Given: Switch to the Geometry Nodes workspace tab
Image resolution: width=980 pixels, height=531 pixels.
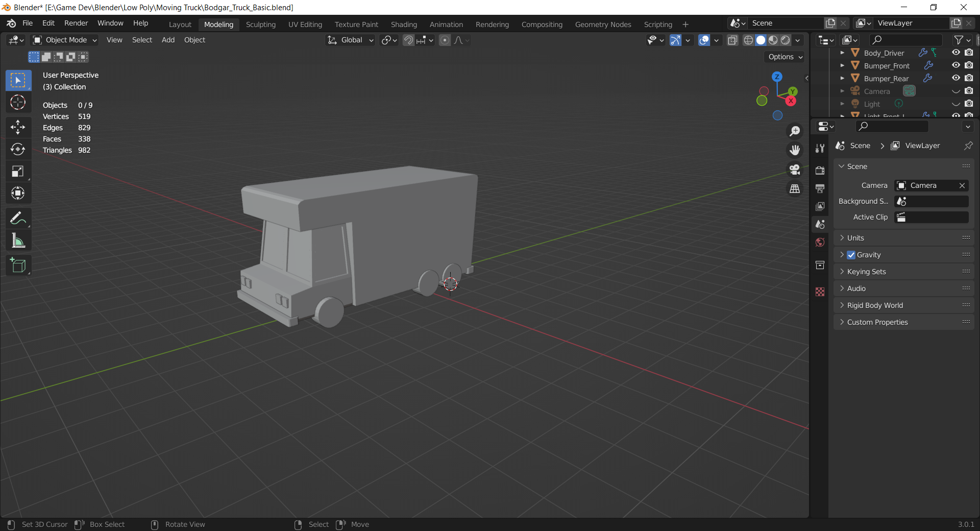Looking at the screenshot, I should click(603, 25).
